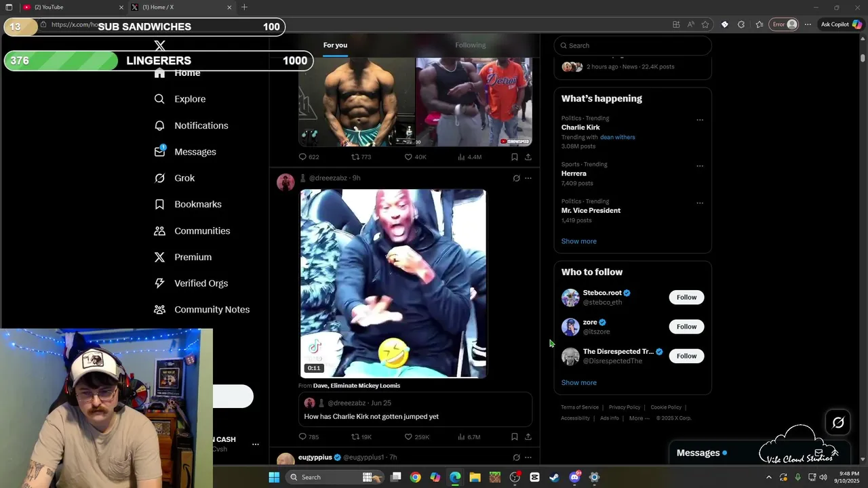The height and width of the screenshot is (488, 868).
Task: Open the Accessibility footer link
Action: pyautogui.click(x=575, y=418)
